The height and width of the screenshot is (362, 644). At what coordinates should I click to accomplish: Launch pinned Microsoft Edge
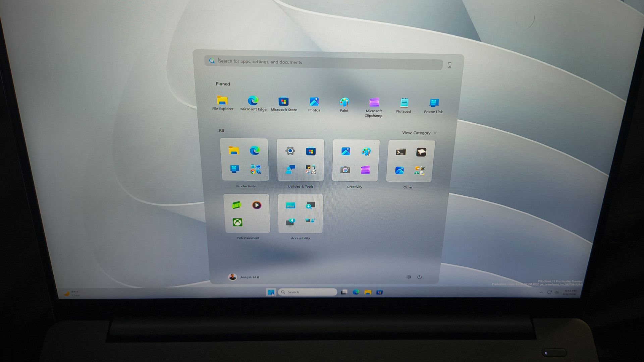click(253, 103)
